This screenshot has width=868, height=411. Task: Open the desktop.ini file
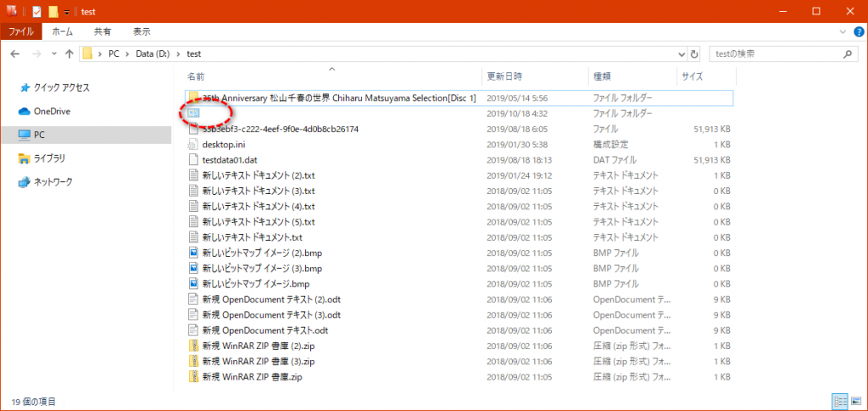225,145
